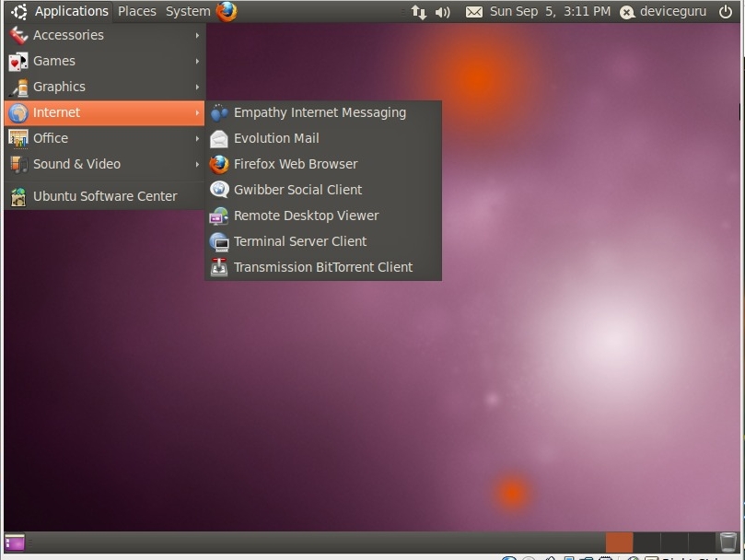This screenshot has width=745, height=560.
Task: Click the Games playing-cards icon
Action: point(18,62)
